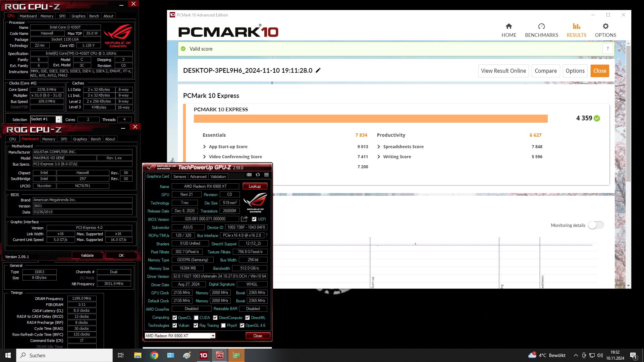
Task: Open PCMark Options gear
Action: click(x=605, y=30)
